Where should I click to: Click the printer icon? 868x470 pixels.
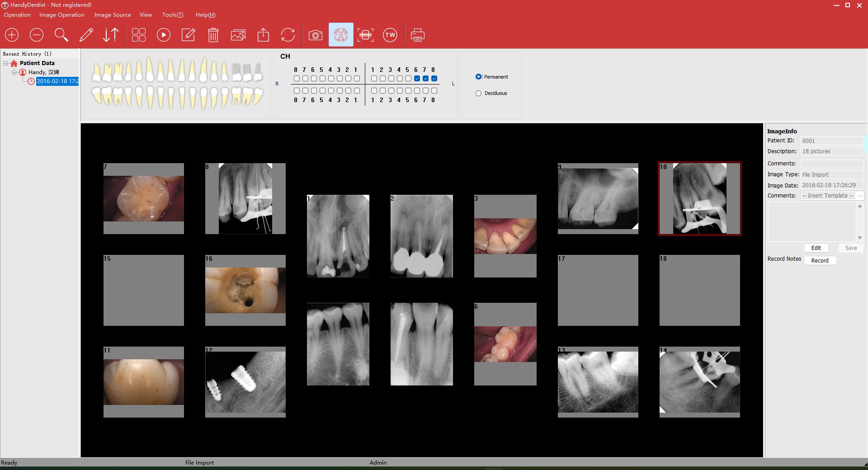point(417,35)
